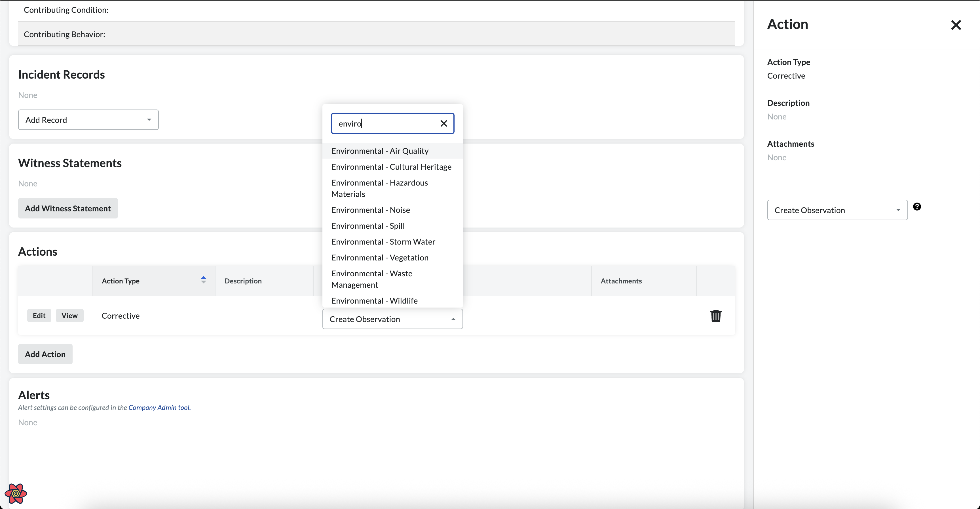980x509 pixels.
Task: Select Environmental - Air Quality option
Action: pyautogui.click(x=380, y=151)
